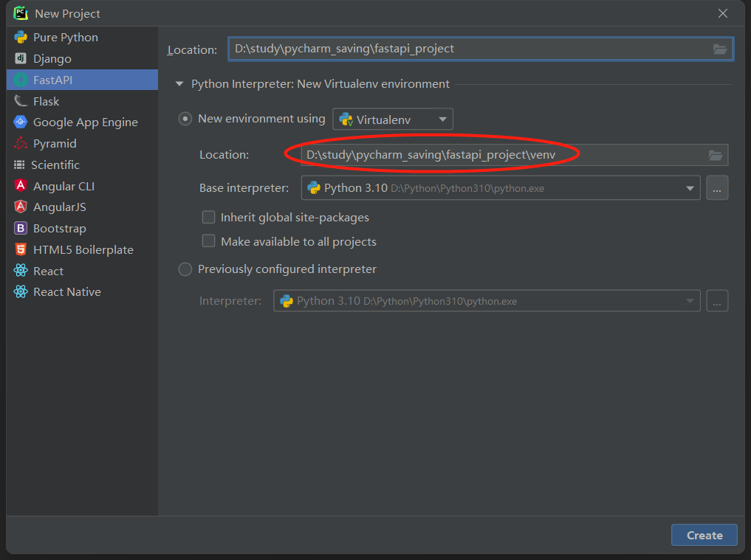Choose AngularJS project type
The width and height of the screenshot is (751, 560).
(x=82, y=207)
